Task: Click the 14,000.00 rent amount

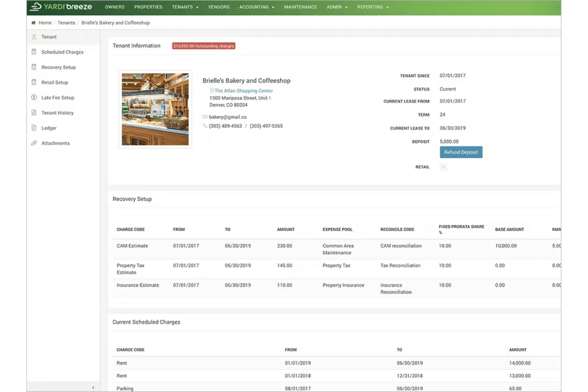Action: click(x=520, y=363)
